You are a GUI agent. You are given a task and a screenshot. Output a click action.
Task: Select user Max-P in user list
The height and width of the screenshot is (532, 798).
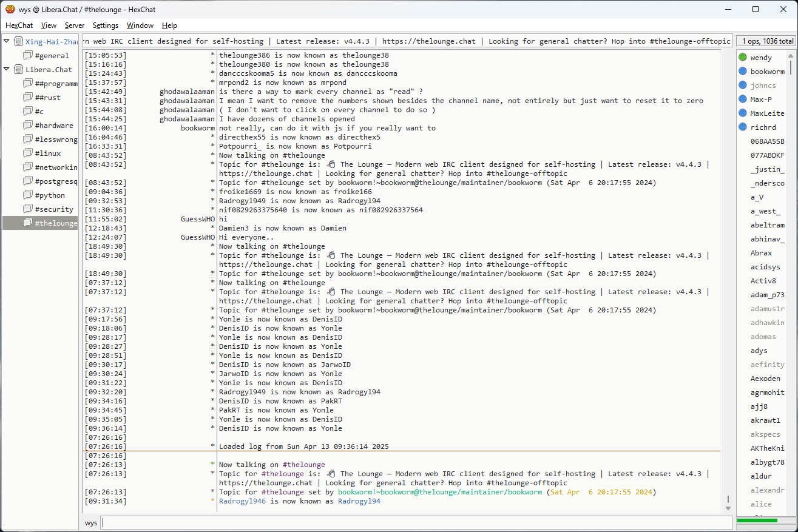click(761, 99)
